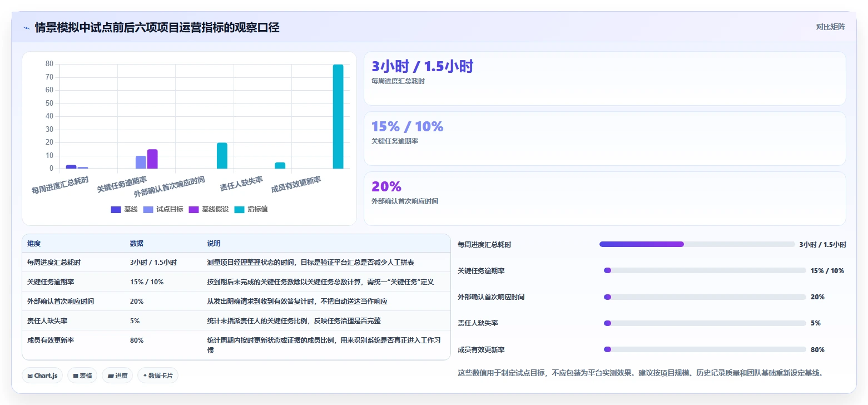Image resolution: width=868 pixels, height=405 pixels.
Task: Toggle the 基线假设 legend color swatch
Action: (x=194, y=210)
